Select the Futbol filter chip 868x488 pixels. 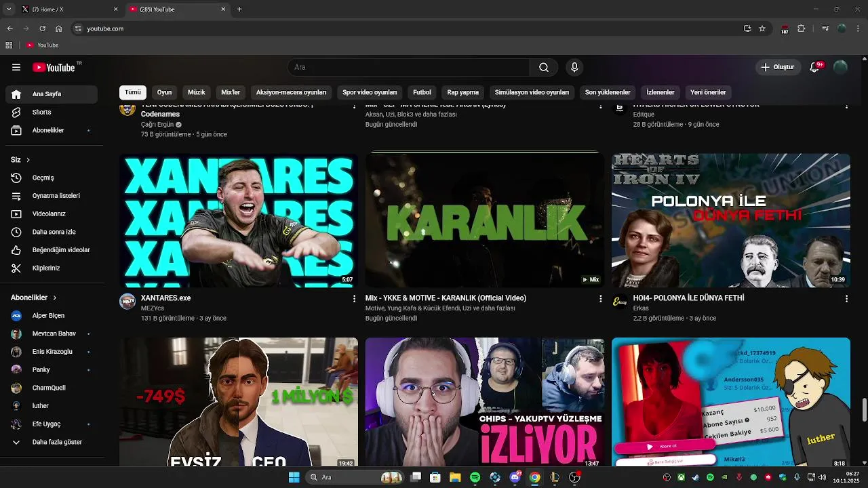(422, 92)
